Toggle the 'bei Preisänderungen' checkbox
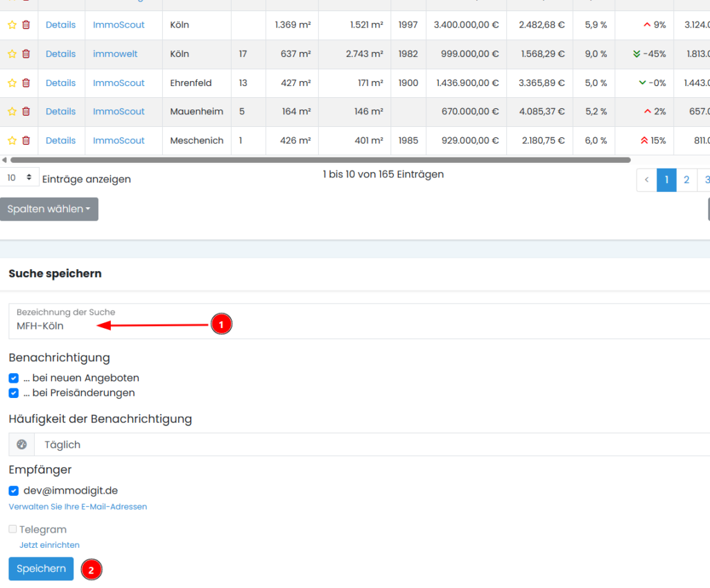 tap(14, 393)
